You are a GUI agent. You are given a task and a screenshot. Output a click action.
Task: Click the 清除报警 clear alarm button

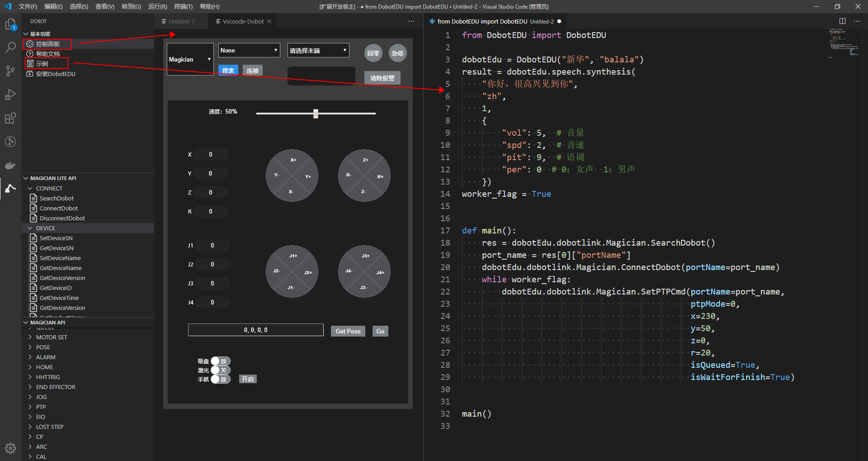[x=382, y=78]
